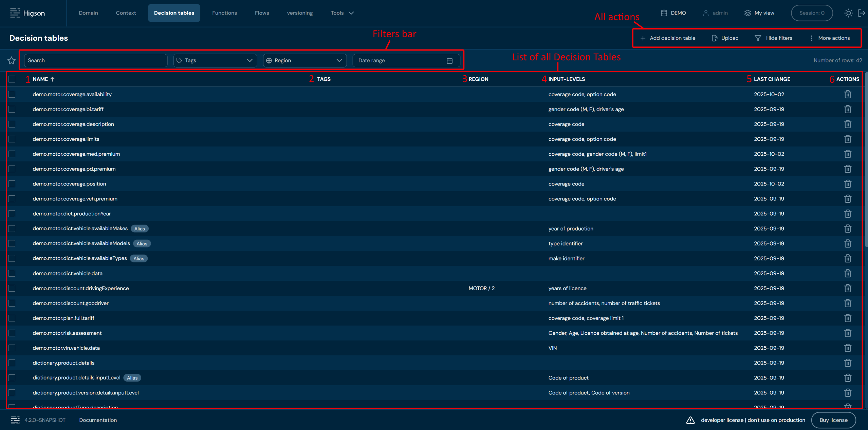Screen dimensions: 868x430
Task: Click the favorites star icon
Action: coord(12,60)
